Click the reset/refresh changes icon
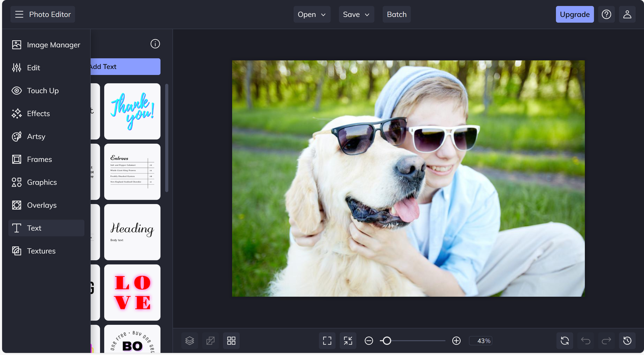Image resolution: width=644 pixels, height=355 pixels. (565, 341)
